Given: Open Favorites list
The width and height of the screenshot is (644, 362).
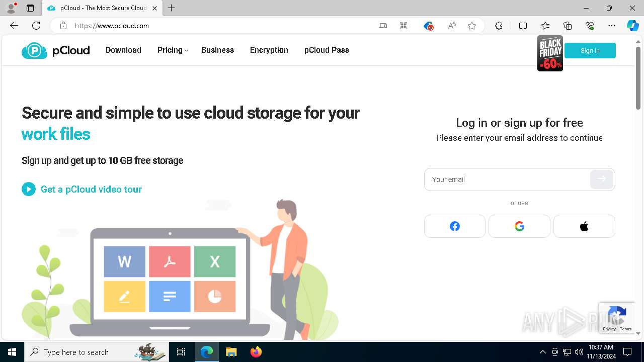Looking at the screenshot, I should click(x=545, y=26).
